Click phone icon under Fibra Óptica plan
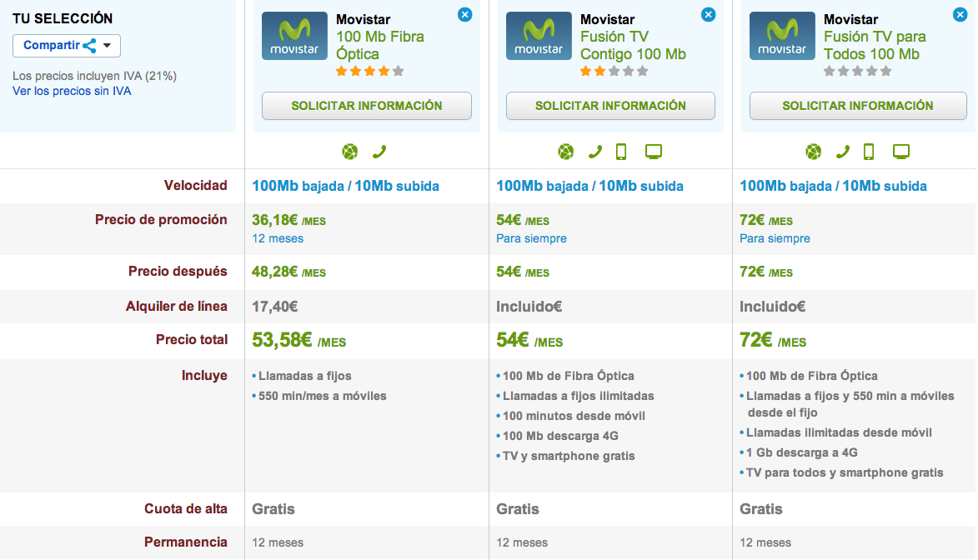 point(379,152)
